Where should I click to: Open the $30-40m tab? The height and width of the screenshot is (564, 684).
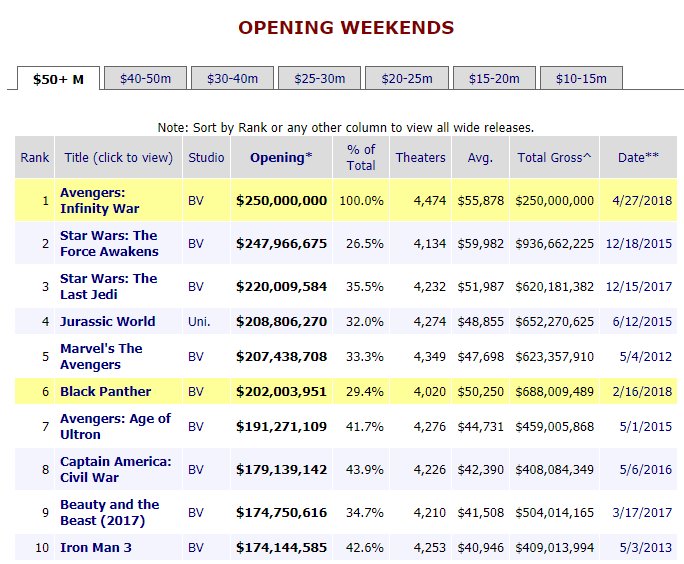click(232, 78)
